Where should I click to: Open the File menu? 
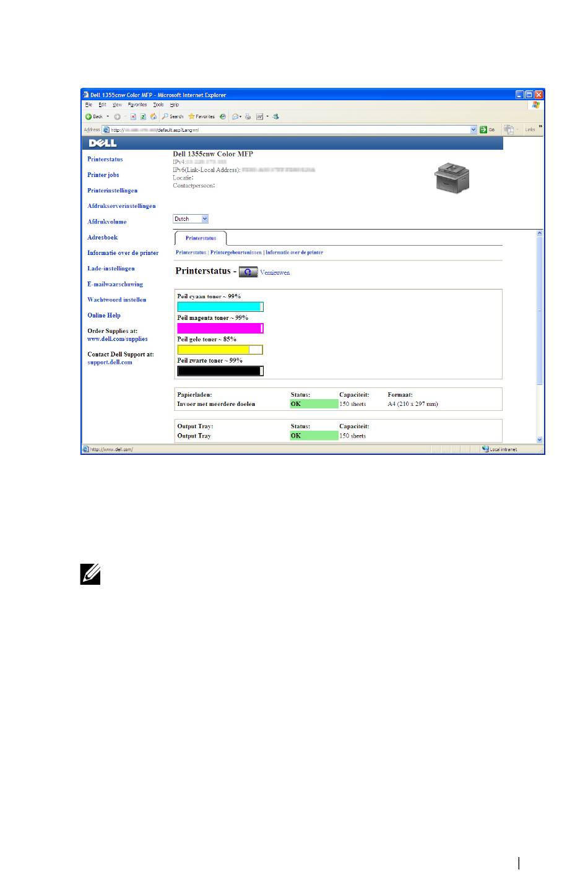[x=89, y=105]
